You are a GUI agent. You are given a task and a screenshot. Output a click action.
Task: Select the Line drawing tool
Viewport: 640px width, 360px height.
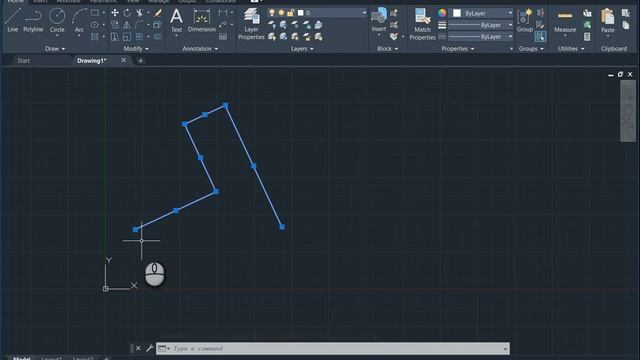[x=13, y=20]
